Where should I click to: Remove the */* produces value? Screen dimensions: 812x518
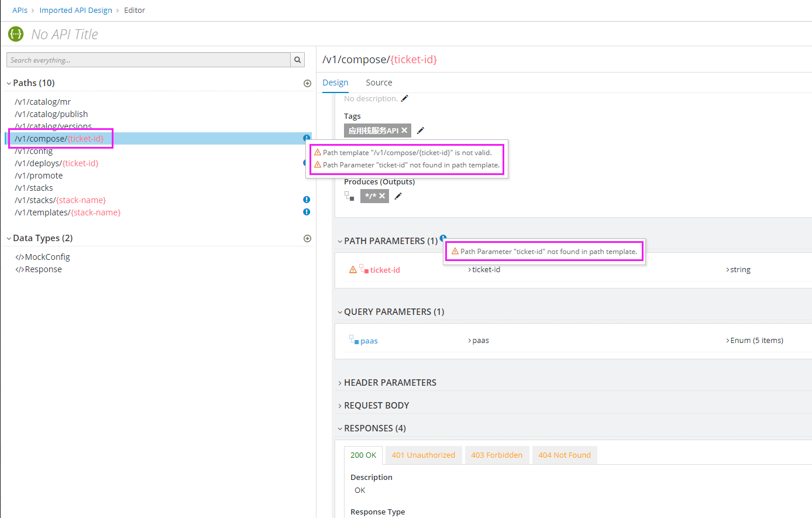382,196
